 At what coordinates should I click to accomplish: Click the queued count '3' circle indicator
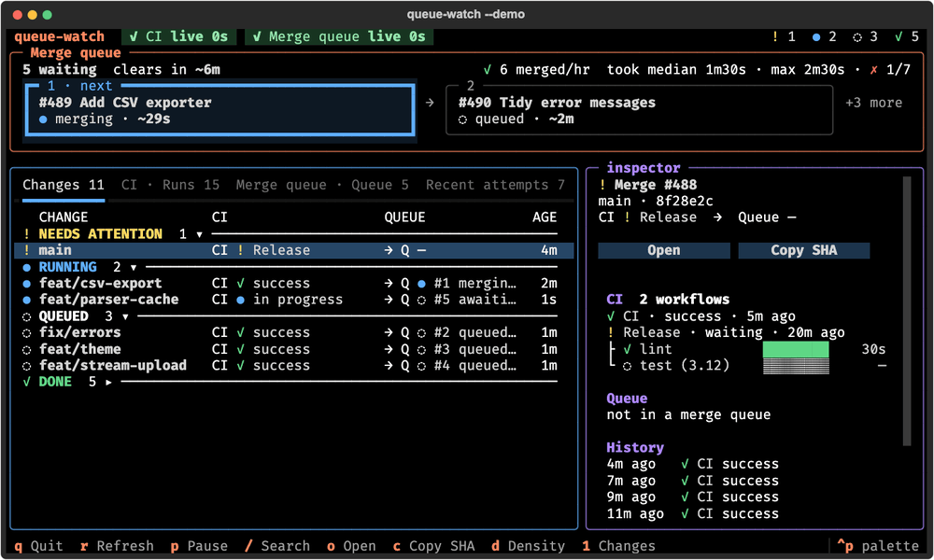pos(866,37)
